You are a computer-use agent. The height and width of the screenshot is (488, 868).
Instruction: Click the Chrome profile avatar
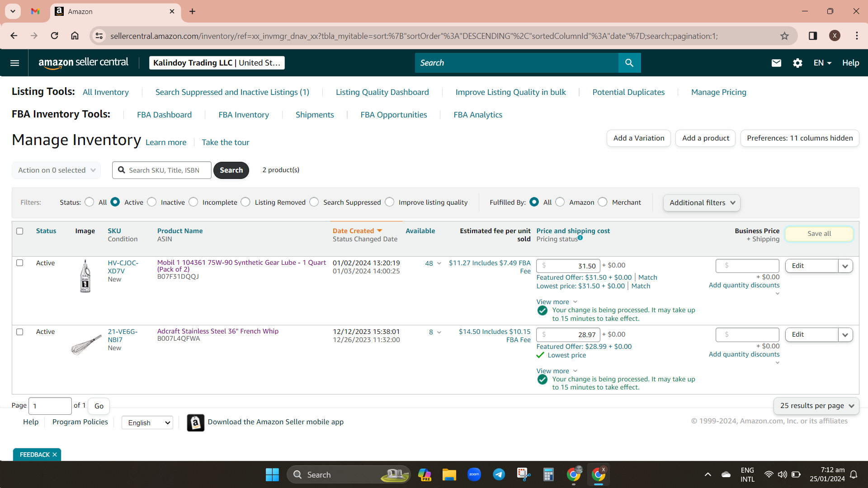pyautogui.click(x=835, y=36)
